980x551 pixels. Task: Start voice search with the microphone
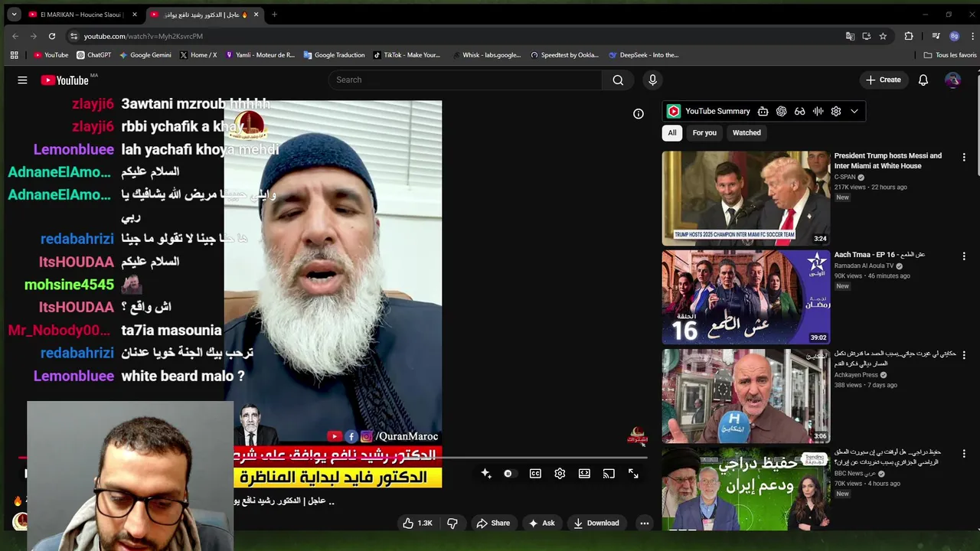(652, 80)
